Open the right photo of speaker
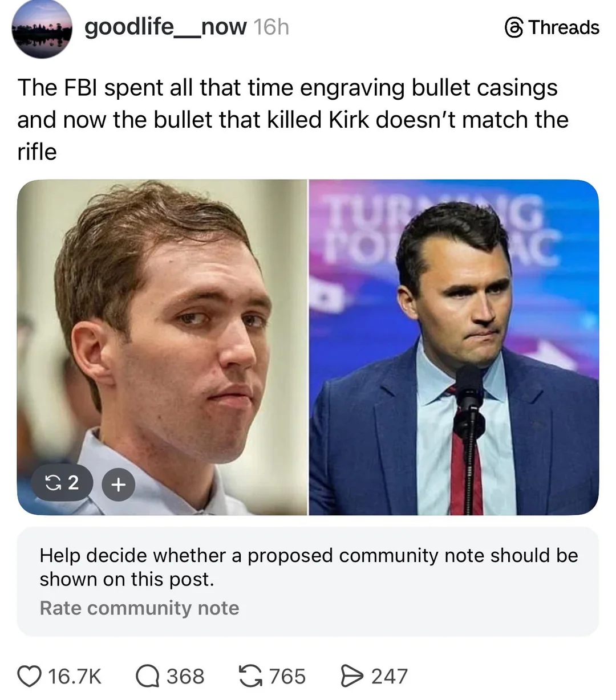The width and height of the screenshot is (616, 700). click(454, 347)
